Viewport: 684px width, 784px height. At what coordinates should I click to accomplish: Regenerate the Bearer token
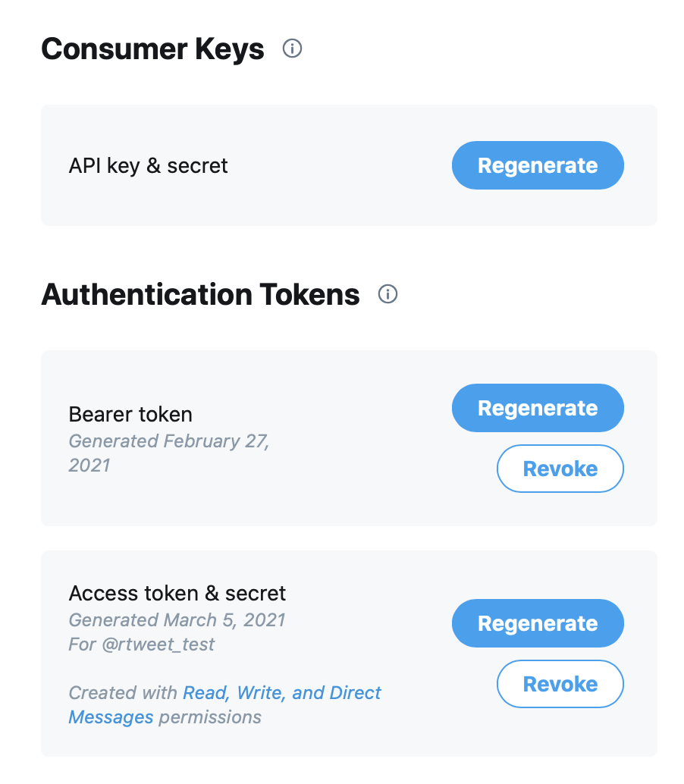point(538,407)
